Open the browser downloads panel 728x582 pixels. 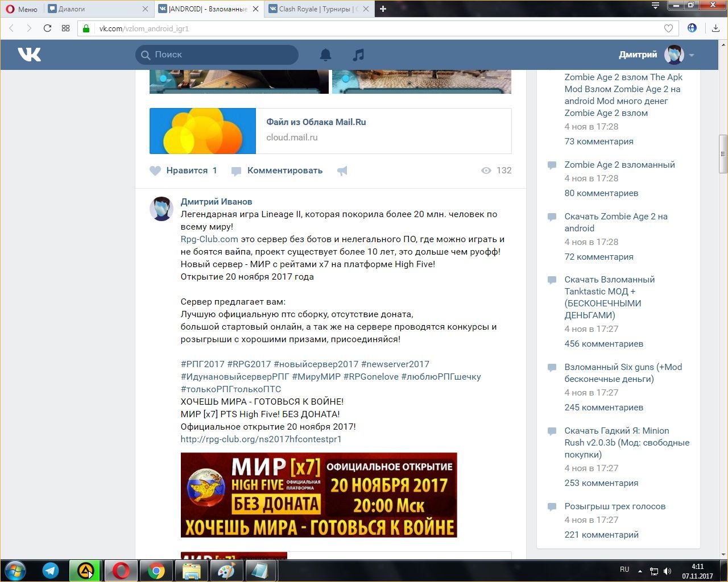point(715,28)
